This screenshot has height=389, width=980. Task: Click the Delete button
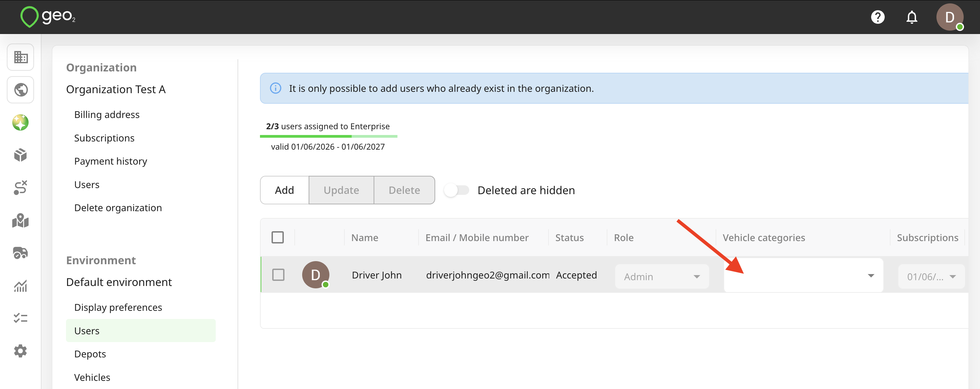[x=404, y=190]
